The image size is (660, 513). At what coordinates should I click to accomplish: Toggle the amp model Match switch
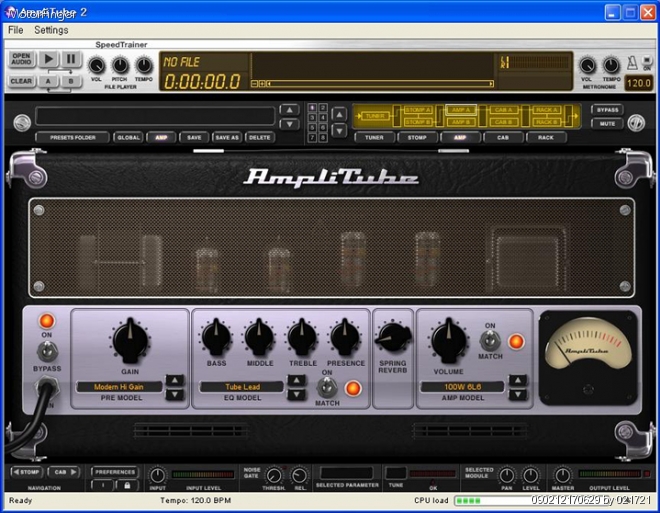(x=490, y=341)
